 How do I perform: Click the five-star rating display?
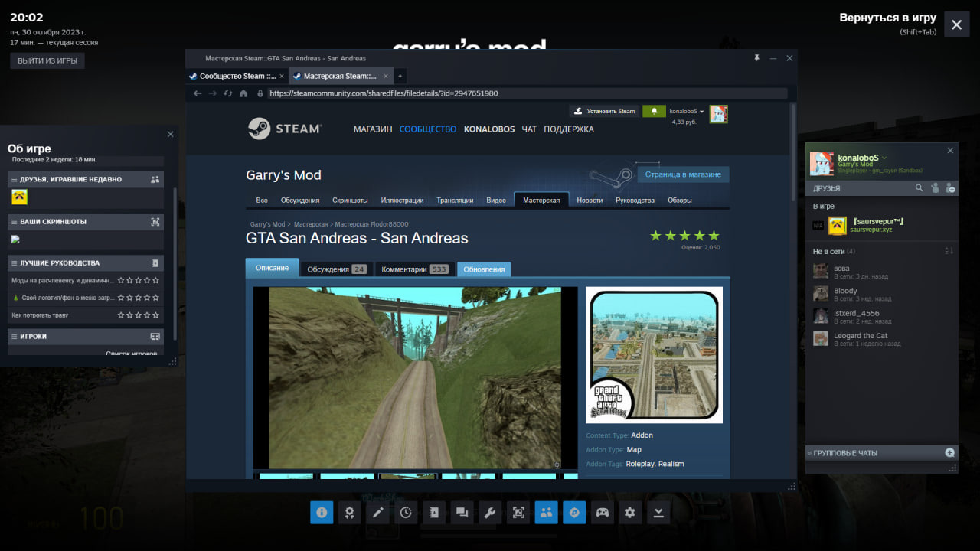click(684, 236)
